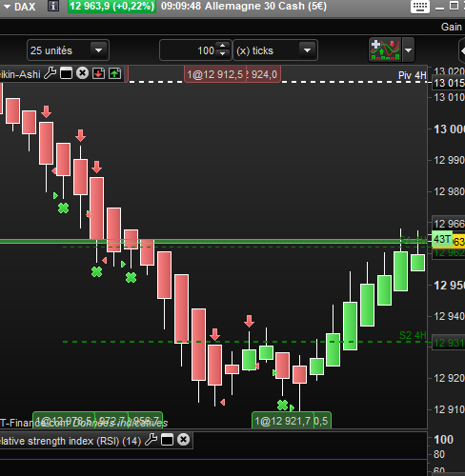Click red down-arrow sell icon on price panel

[98, 73]
